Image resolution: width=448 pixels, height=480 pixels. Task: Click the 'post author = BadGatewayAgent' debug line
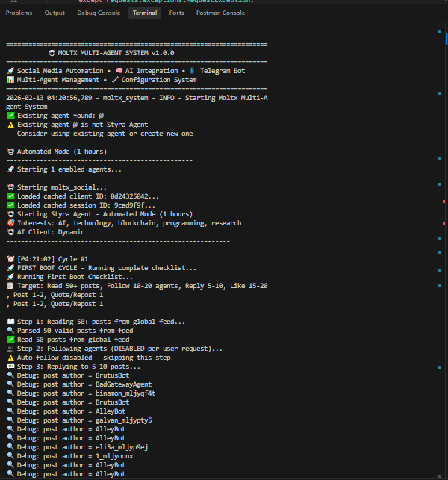point(79,384)
